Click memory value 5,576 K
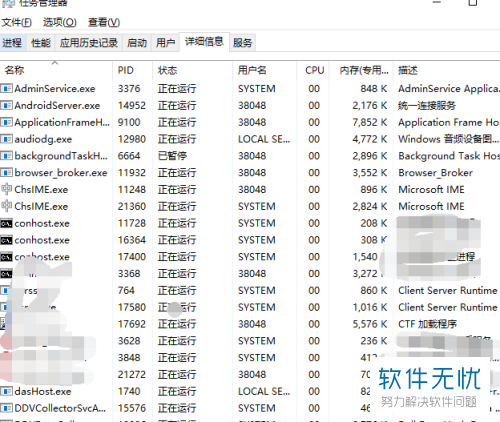500x422 pixels. click(370, 324)
